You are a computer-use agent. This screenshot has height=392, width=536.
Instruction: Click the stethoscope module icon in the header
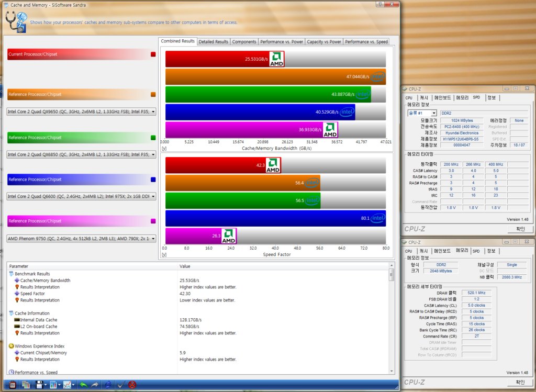[16, 22]
